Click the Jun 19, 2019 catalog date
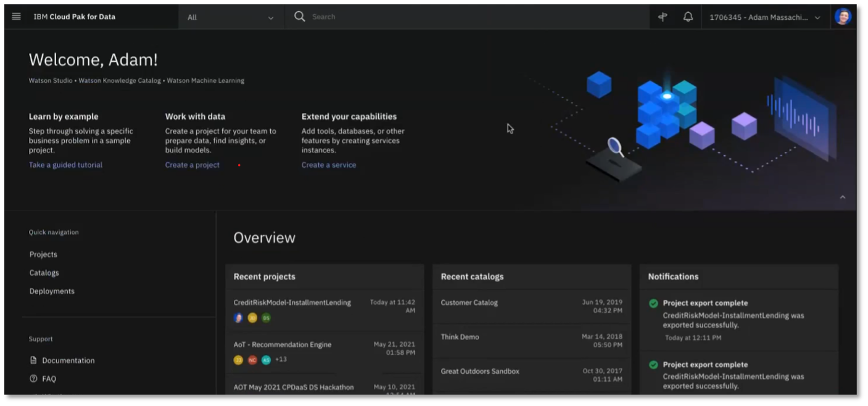The image size is (868, 406). click(603, 302)
